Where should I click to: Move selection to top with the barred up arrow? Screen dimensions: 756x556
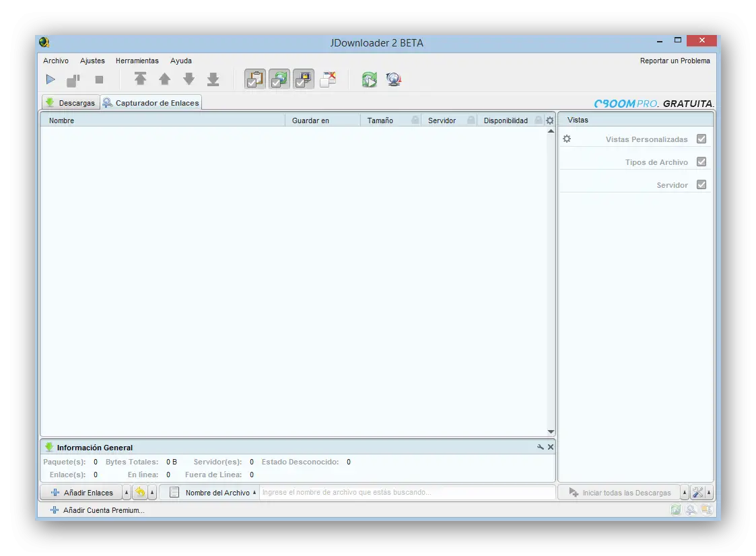click(x=140, y=79)
